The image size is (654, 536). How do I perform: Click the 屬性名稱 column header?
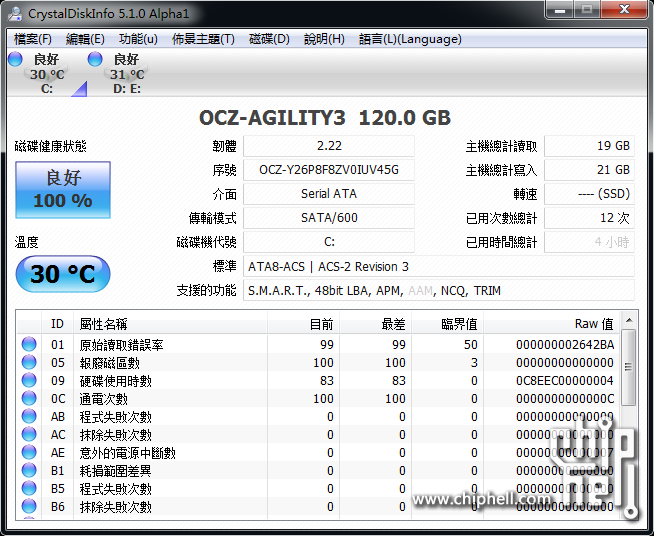click(x=170, y=323)
